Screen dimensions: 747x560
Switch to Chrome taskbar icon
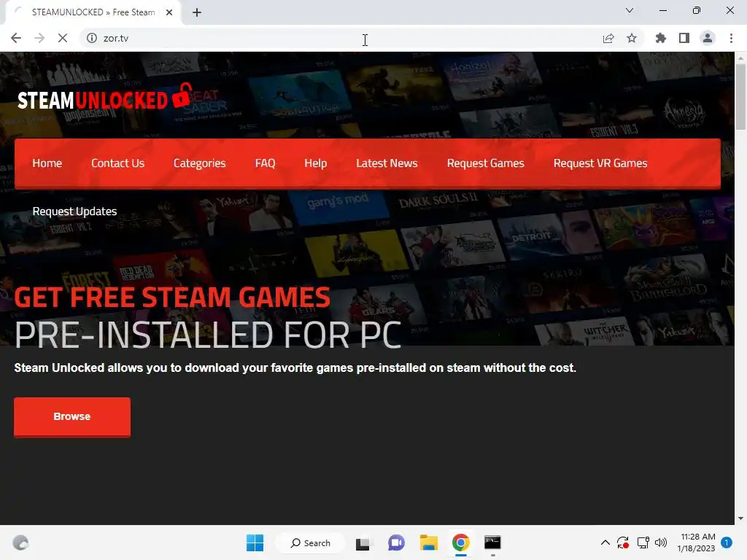461,542
